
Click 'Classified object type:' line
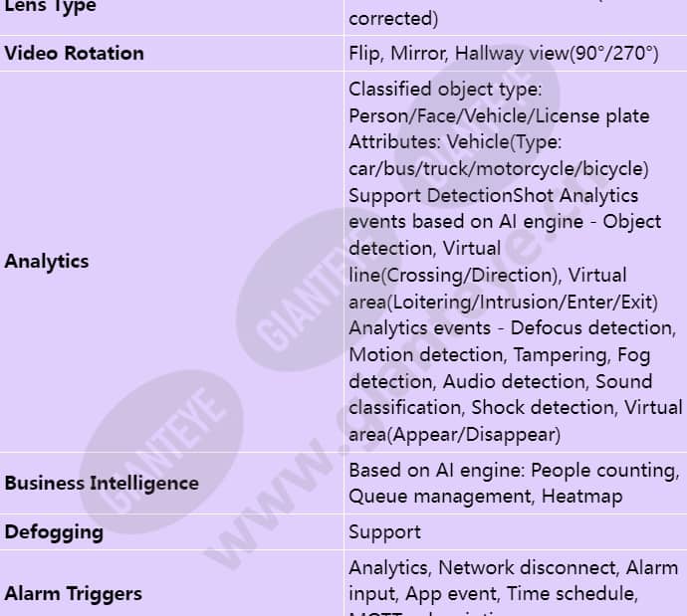(x=445, y=90)
